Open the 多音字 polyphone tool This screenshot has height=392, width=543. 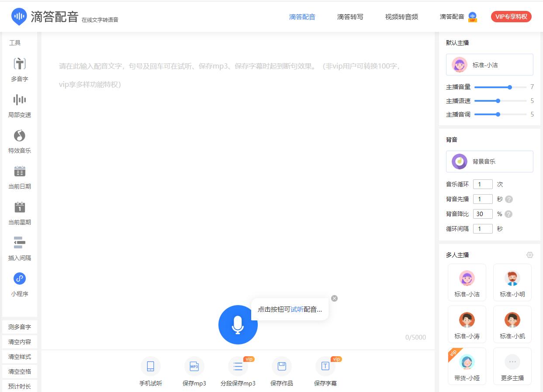(20, 69)
